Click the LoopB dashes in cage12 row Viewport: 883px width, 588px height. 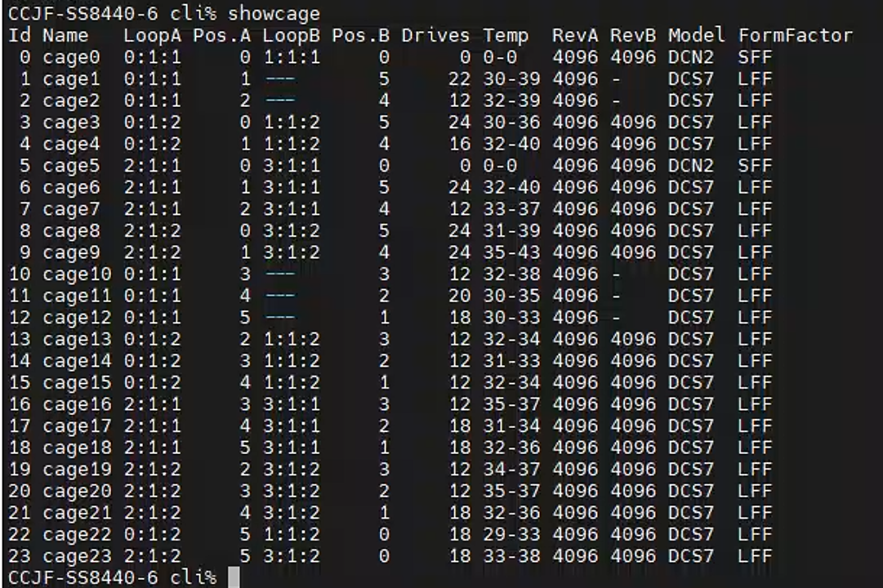[280, 317]
